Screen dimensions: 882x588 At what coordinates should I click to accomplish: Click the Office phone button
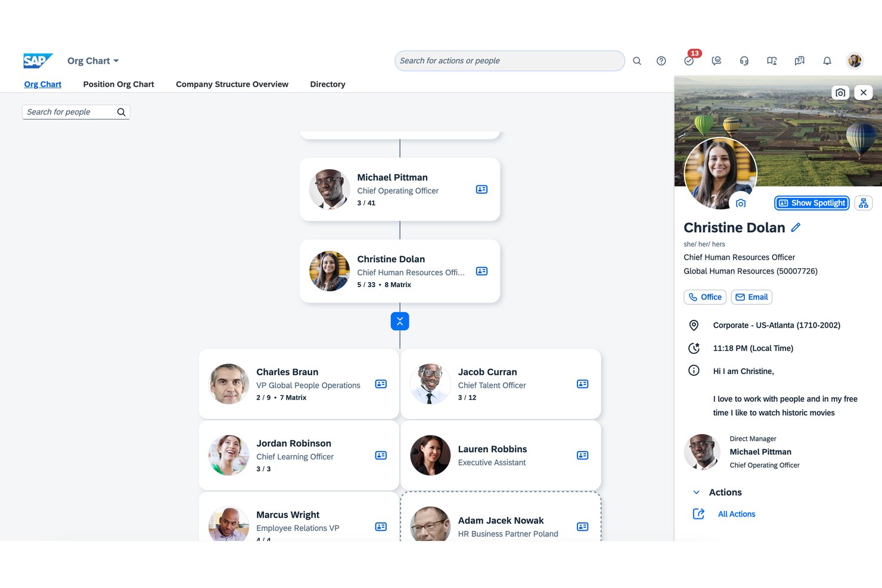pos(705,297)
